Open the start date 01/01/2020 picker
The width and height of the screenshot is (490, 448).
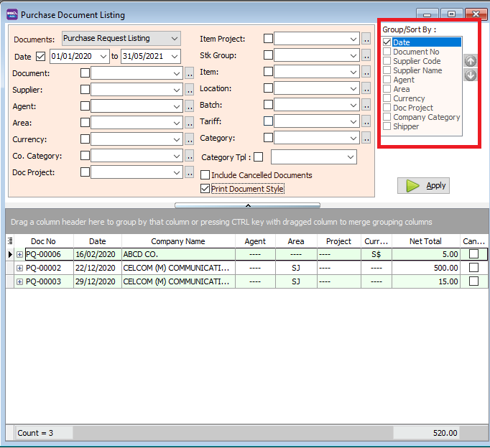tap(103, 56)
